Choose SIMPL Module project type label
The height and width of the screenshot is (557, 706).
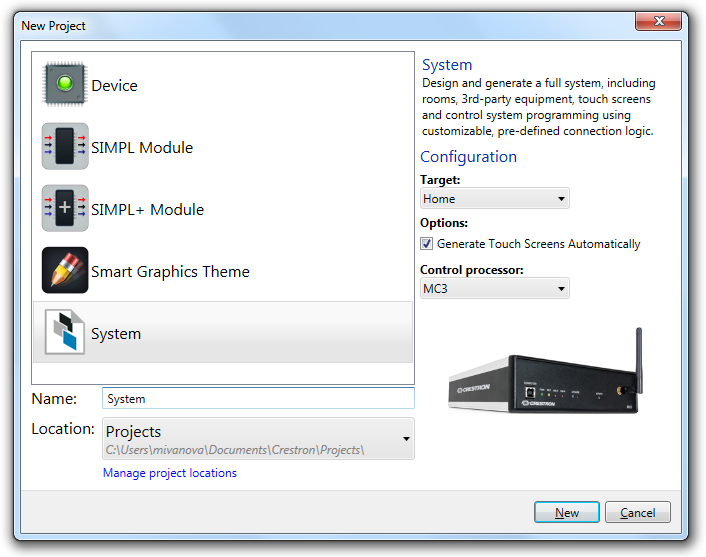(142, 148)
